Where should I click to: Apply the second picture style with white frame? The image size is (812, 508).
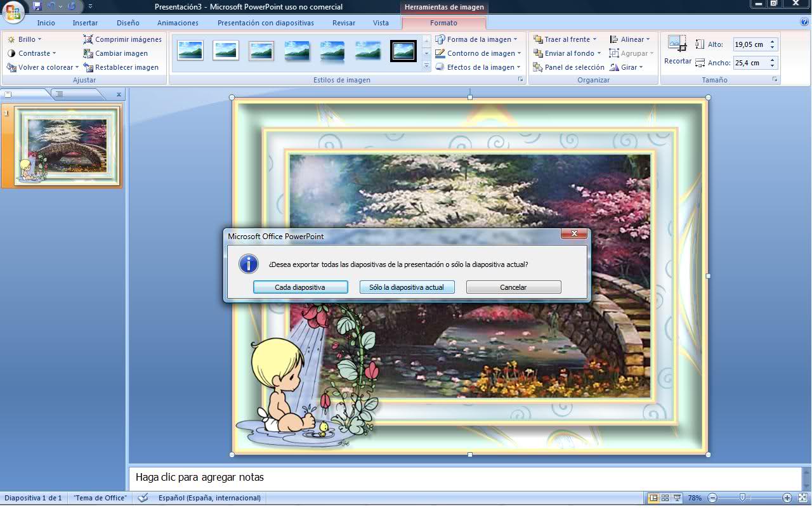[226, 50]
